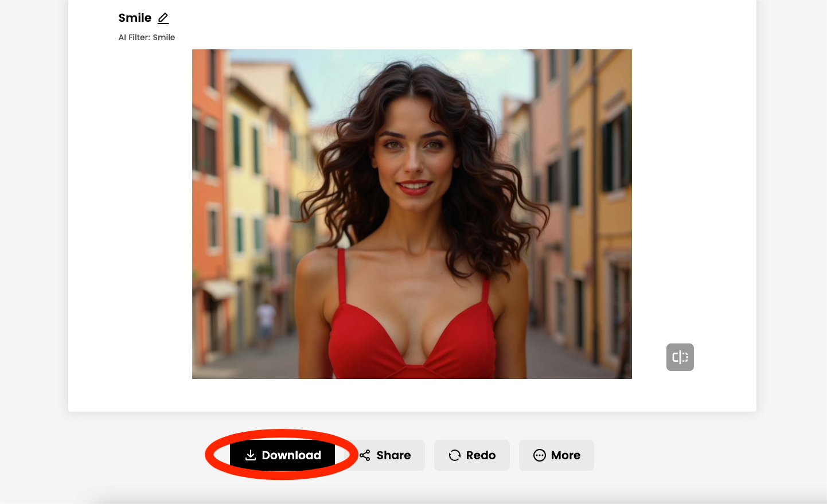Click the More label text
The height and width of the screenshot is (504, 827).
(x=565, y=455)
